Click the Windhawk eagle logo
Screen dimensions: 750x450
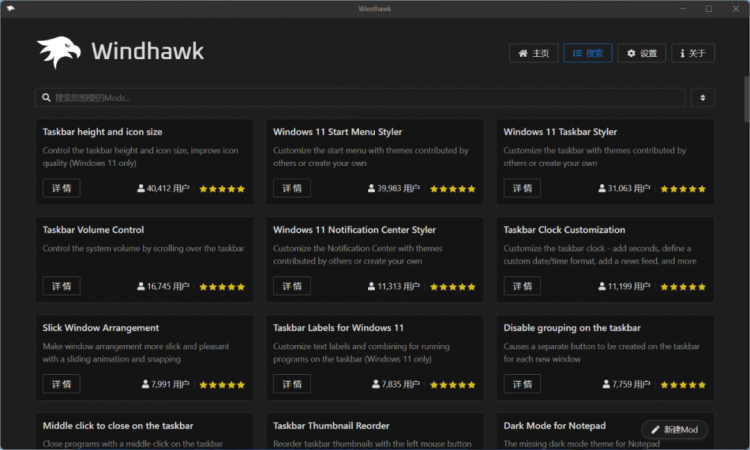coord(59,52)
